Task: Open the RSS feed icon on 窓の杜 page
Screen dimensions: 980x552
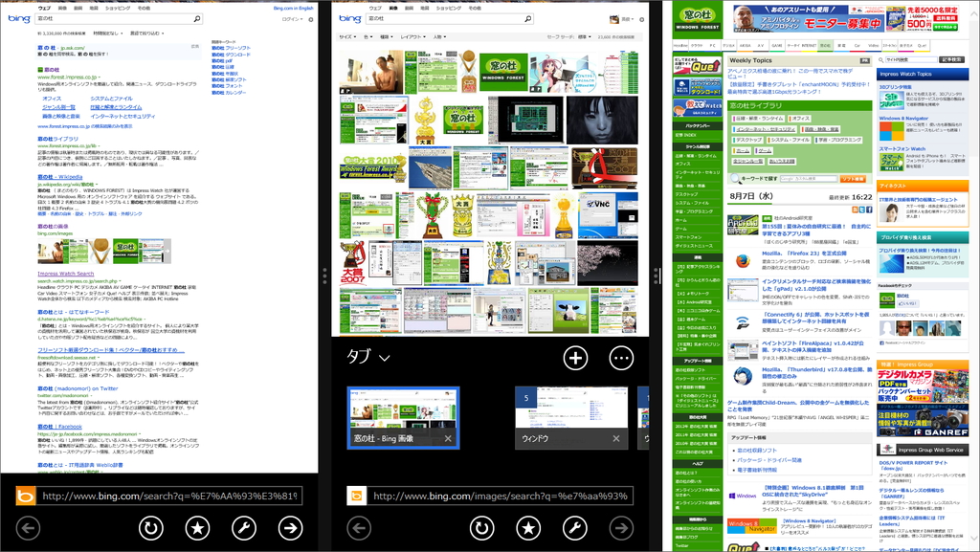Action: tap(855, 210)
